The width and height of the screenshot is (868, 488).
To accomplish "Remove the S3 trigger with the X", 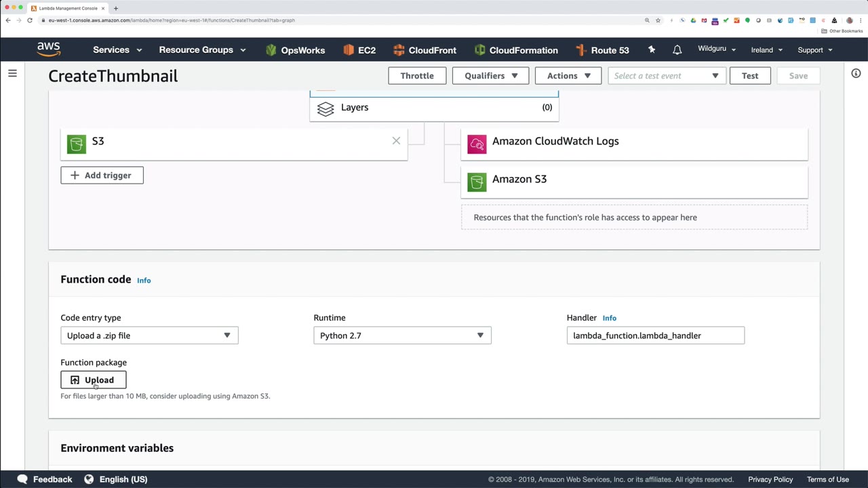I will pos(396,141).
